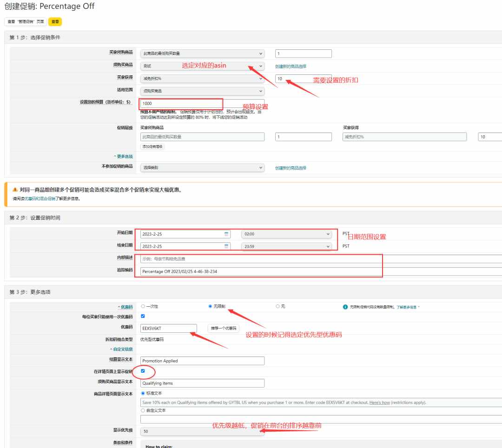Click the 促销层级 disabled 此商品的最低购买数量 field

[202, 137]
